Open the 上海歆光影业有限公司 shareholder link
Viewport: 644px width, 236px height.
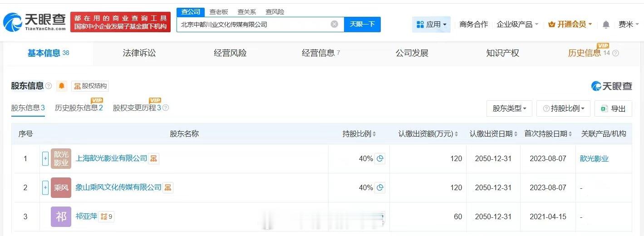click(111, 158)
